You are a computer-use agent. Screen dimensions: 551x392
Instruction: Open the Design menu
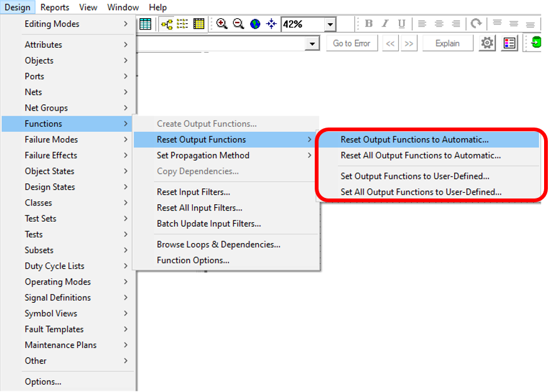17,7
